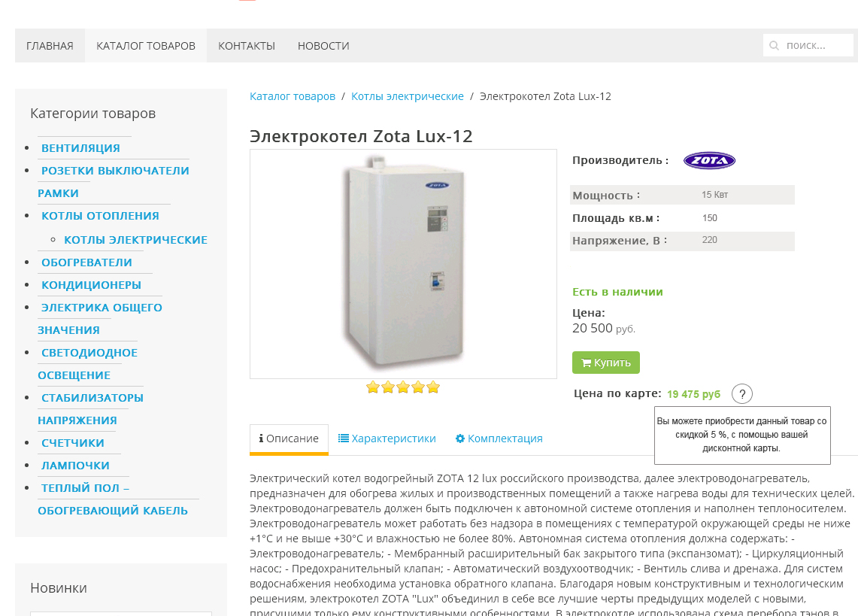Open the Комплектация tab
The image size is (858, 616).
pos(499,438)
